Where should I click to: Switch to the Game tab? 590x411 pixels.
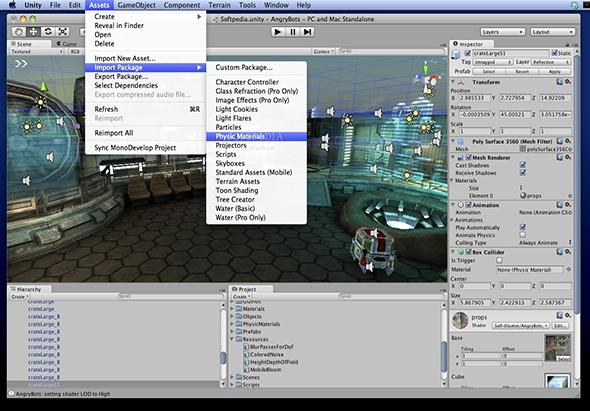pyautogui.click(x=67, y=44)
